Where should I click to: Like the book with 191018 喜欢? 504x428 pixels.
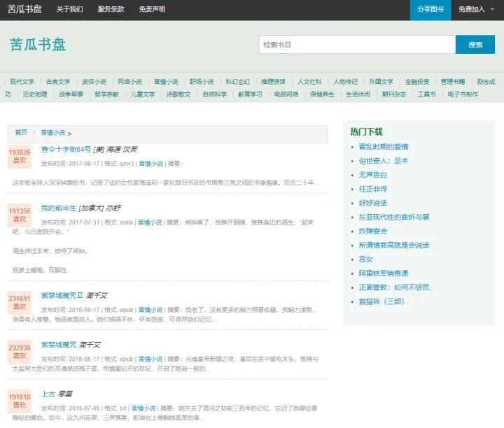[x=20, y=401]
